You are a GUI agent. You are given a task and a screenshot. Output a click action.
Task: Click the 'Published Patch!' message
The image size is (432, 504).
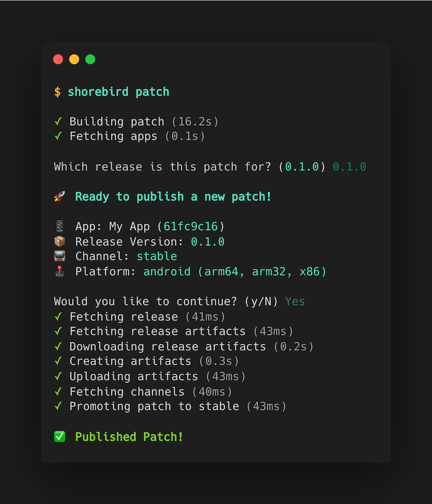tap(129, 436)
